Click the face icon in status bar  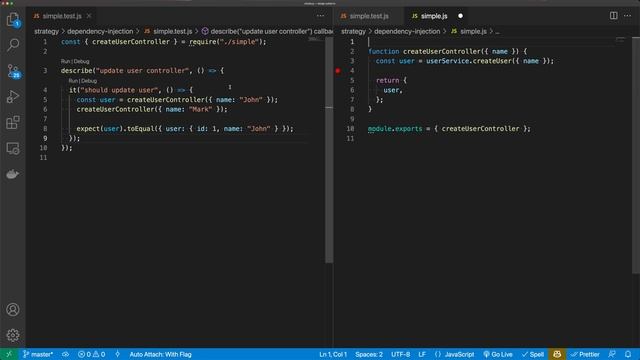(x=557, y=354)
